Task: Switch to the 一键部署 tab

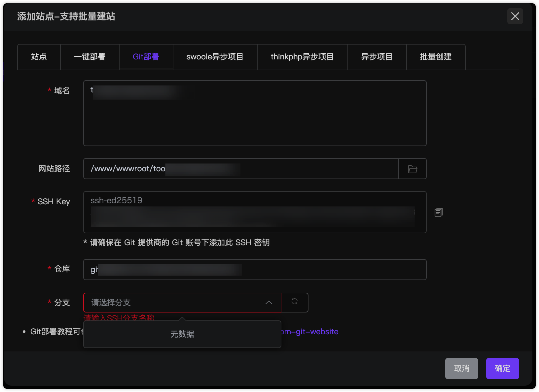Action: [90, 57]
